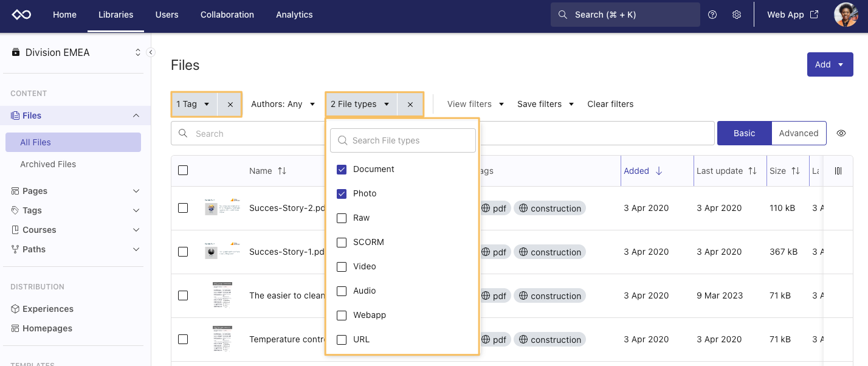
Task: Check the Webapp file type
Action: coord(342,315)
